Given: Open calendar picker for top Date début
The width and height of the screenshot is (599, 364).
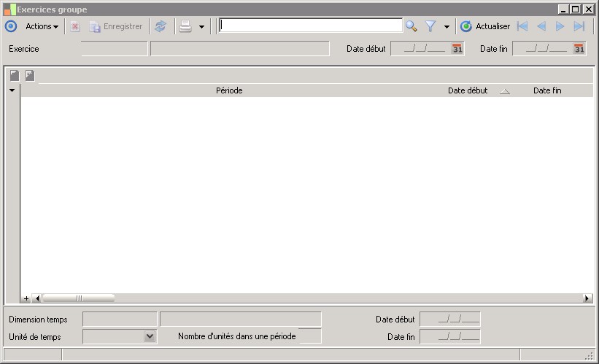Looking at the screenshot, I should [x=457, y=48].
